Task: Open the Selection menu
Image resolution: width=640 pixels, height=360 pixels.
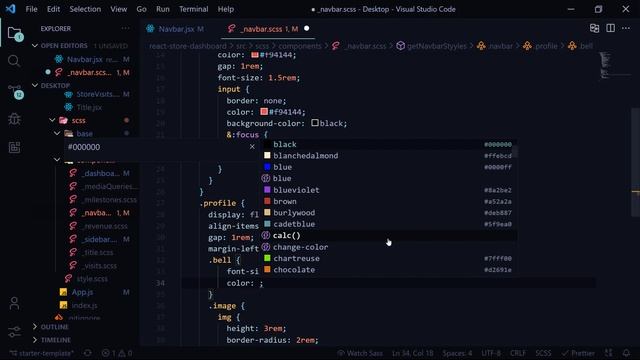Action: coord(85,9)
